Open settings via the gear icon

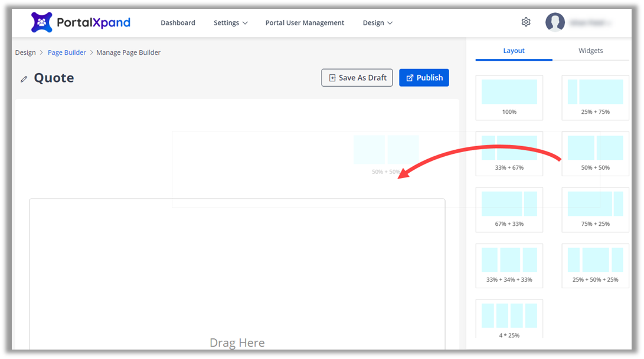(x=526, y=22)
